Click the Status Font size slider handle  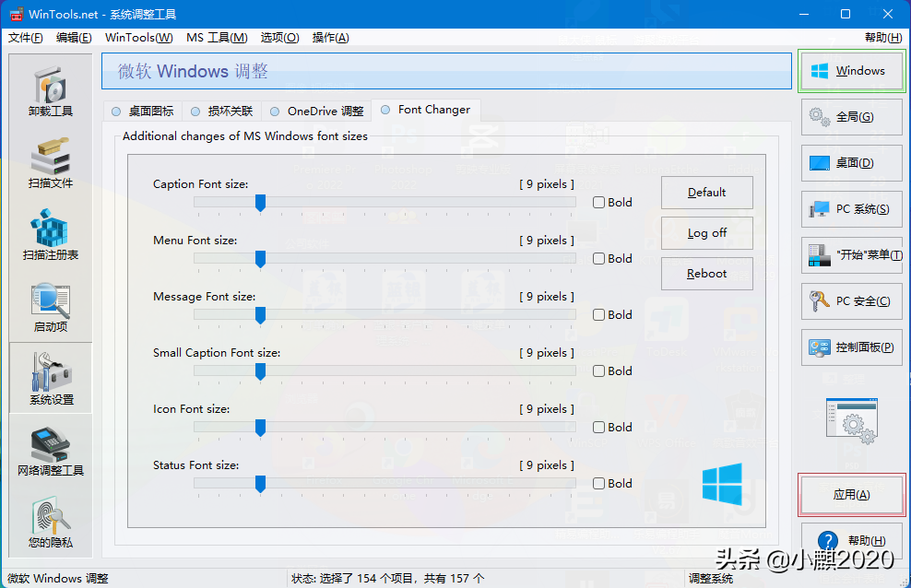pyautogui.click(x=260, y=485)
